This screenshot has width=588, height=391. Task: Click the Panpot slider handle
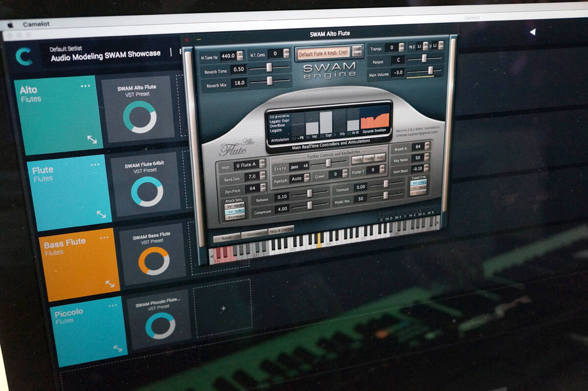click(424, 58)
